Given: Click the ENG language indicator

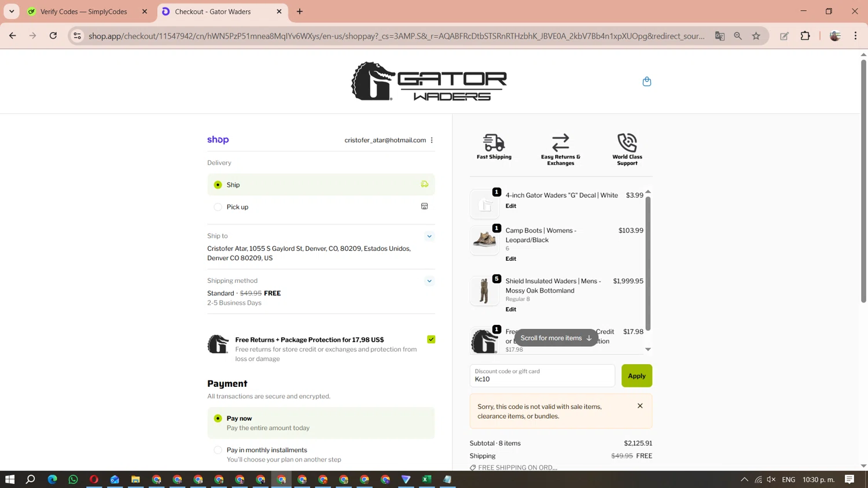Looking at the screenshot, I should pos(789,479).
